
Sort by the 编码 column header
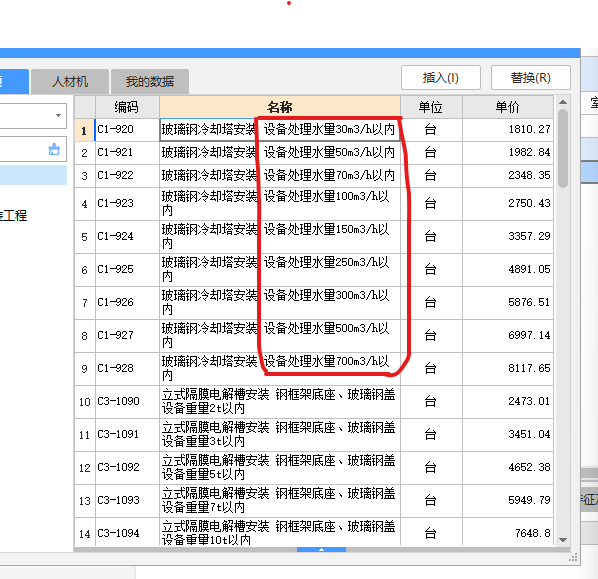click(127, 107)
